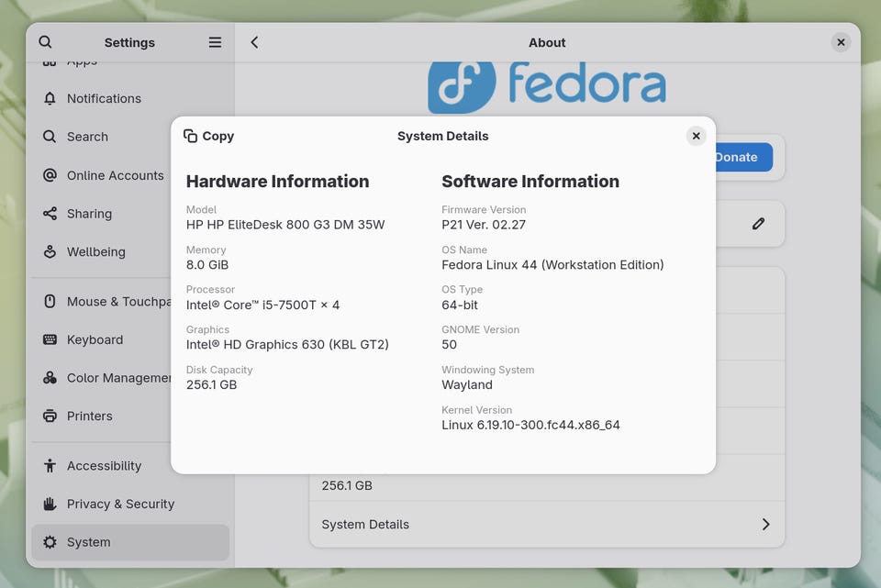The width and height of the screenshot is (881, 588).
Task: Close the Settings window
Action: pos(841,42)
